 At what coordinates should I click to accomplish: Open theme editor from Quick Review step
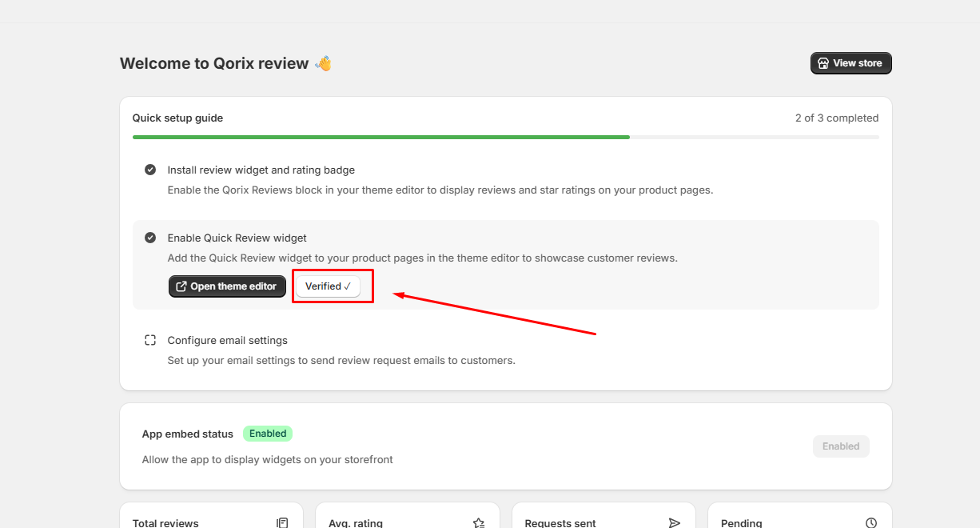click(x=227, y=286)
